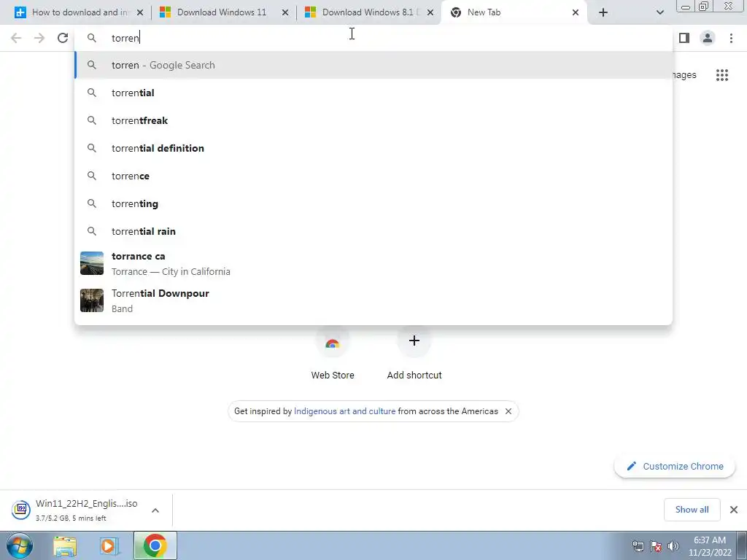Choose 'Torrential Downpour' band suggestion
Image resolution: width=747 pixels, height=560 pixels.
[373, 300]
